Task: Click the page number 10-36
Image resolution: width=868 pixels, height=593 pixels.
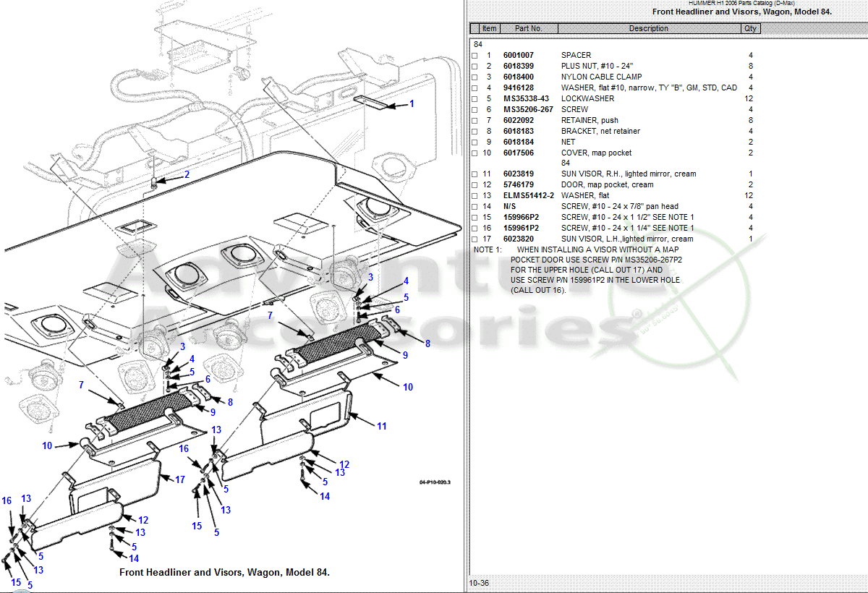Action: coord(478,583)
